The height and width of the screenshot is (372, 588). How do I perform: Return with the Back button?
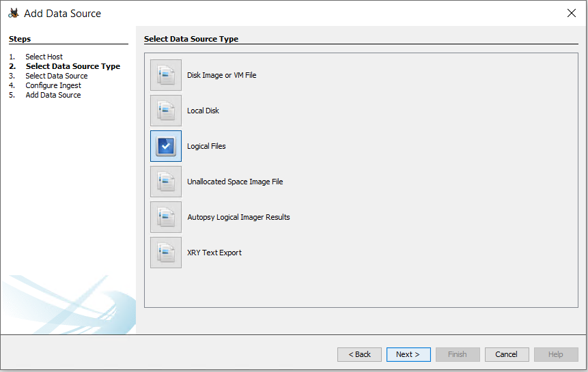click(x=359, y=354)
